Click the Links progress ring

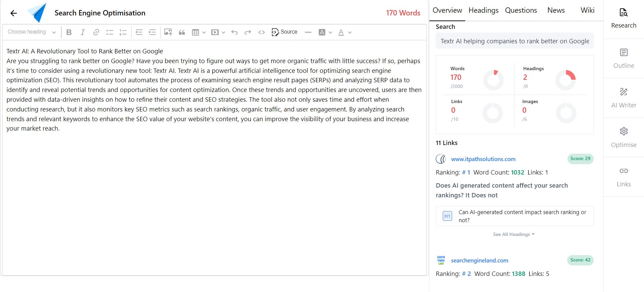[x=493, y=113]
